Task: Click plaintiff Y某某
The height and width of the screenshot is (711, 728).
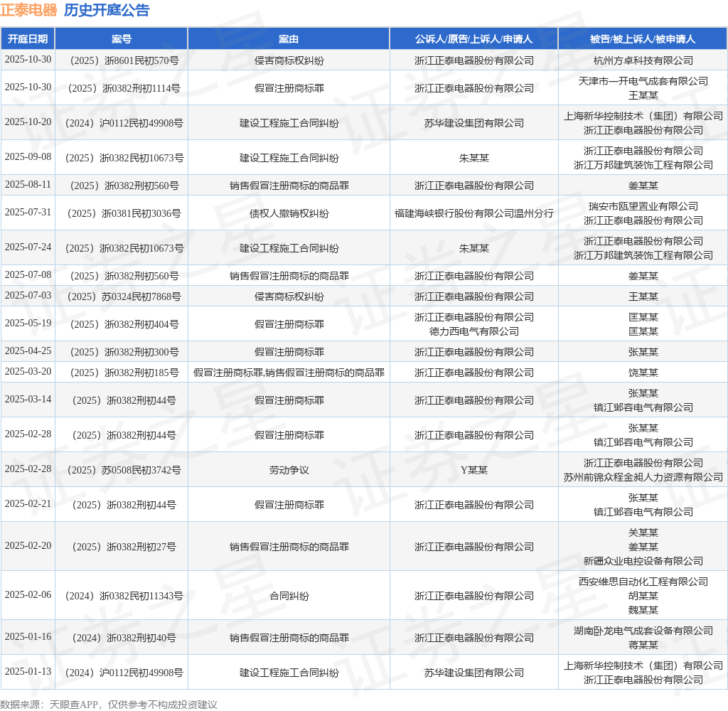Action: pos(474,471)
